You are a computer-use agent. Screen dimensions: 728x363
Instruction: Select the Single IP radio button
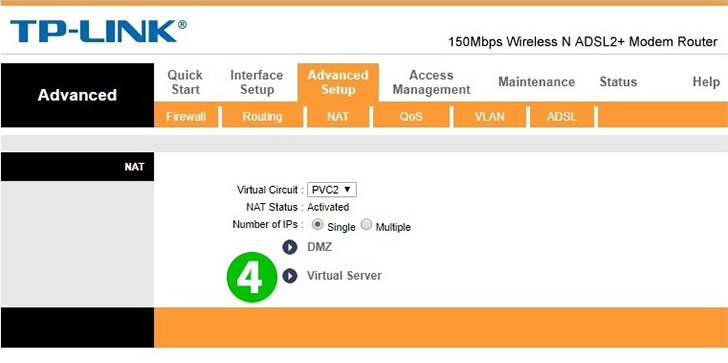point(318,225)
